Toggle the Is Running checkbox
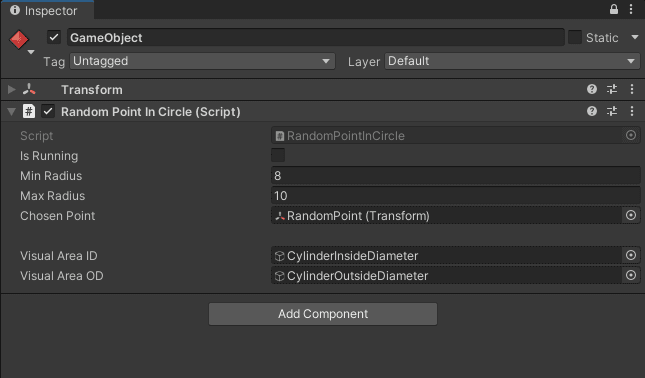This screenshot has height=378, width=645. click(278, 155)
